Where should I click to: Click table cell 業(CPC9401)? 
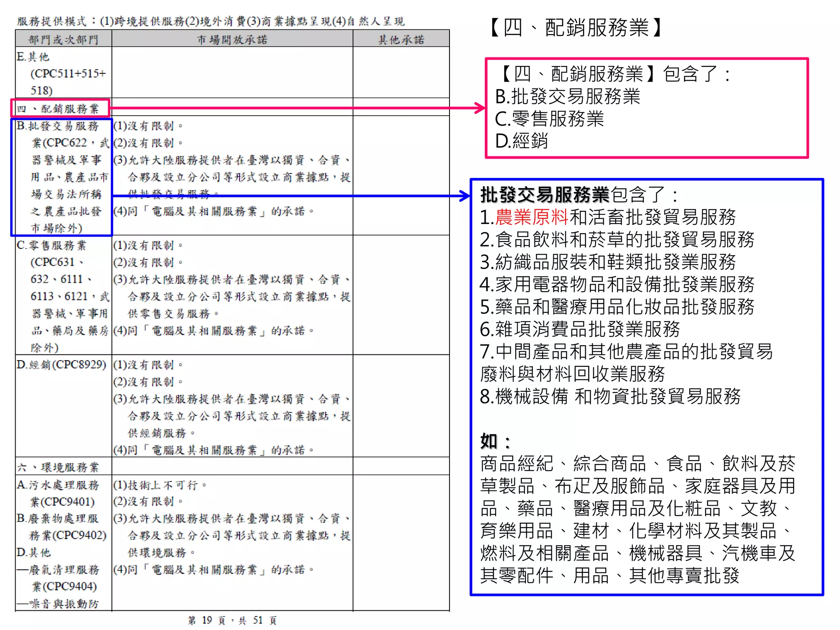(63, 502)
